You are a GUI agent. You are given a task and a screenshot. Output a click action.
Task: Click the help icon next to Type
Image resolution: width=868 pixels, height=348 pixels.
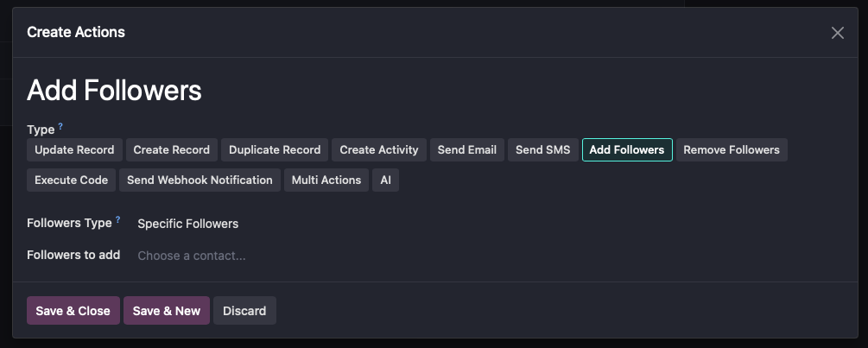(x=60, y=126)
